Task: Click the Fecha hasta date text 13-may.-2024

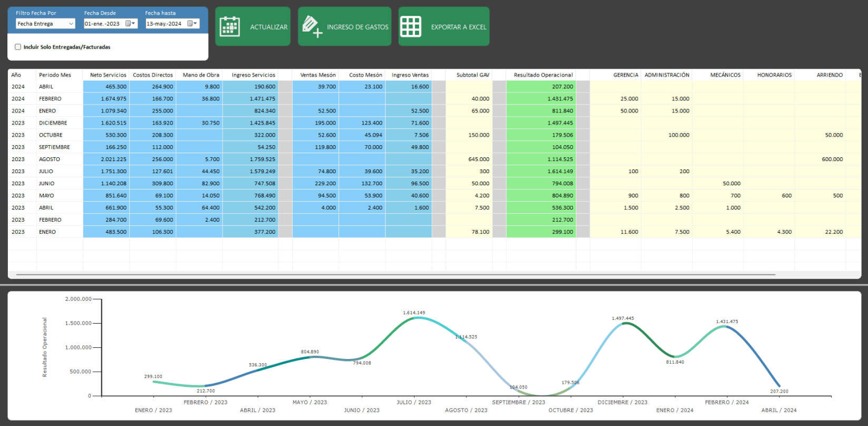Action: click(x=164, y=24)
